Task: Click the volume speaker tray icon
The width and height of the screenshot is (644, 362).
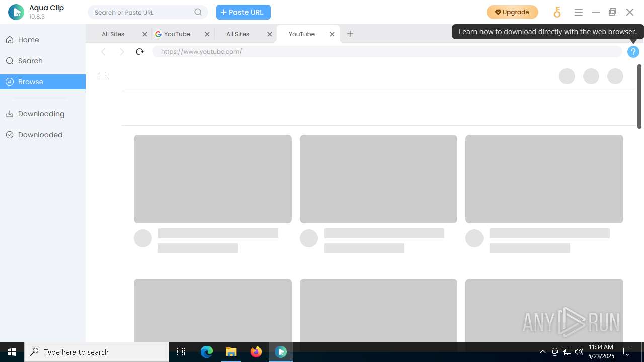Action: pyautogui.click(x=579, y=352)
